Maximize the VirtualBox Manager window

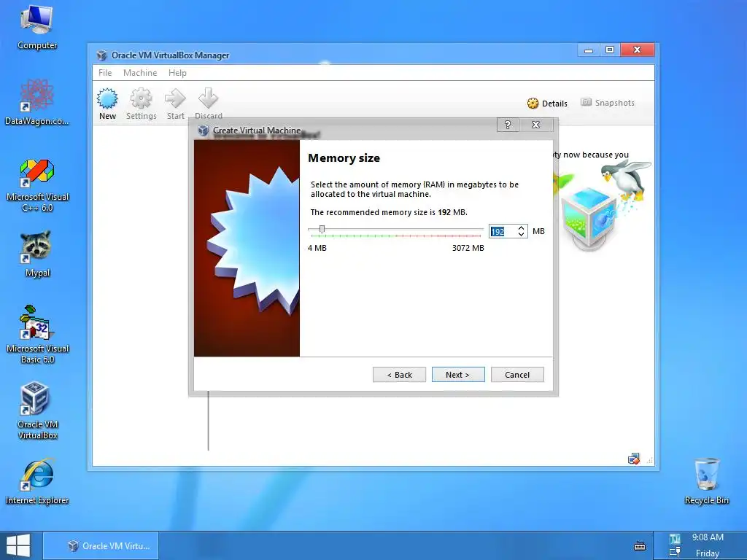(610, 50)
